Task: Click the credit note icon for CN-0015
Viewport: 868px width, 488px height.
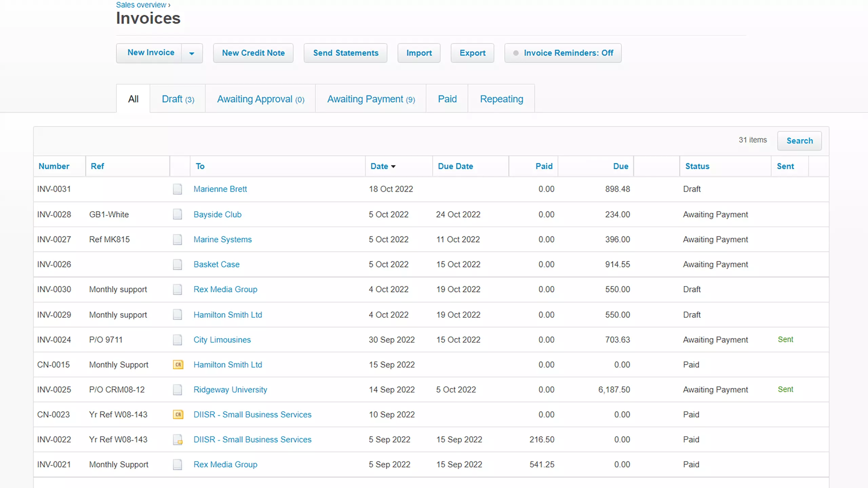Action: pos(178,365)
